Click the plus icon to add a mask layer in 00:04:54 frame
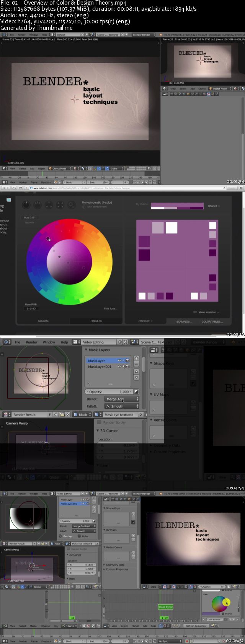Screen dimensions: 245x644 (136, 358)
